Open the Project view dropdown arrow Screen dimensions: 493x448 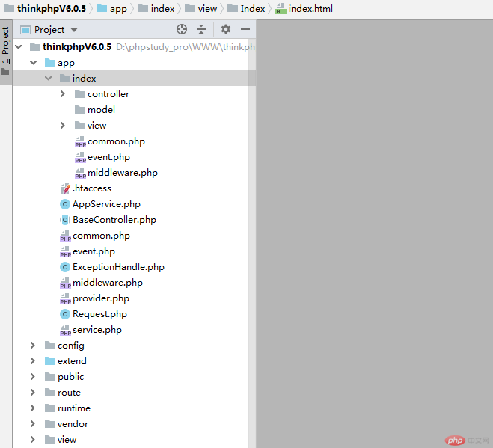pos(74,30)
